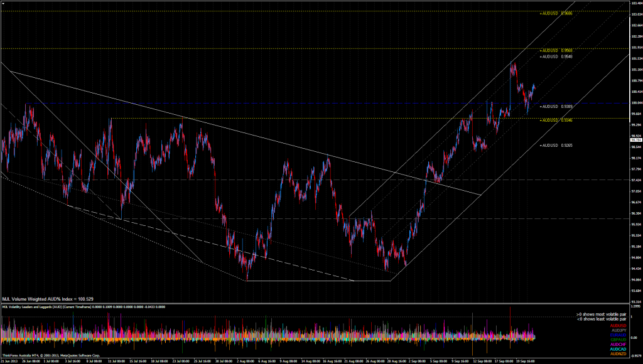Click the MJL Volume Weighted AUD% Index text
643x364 pixels.
tap(48, 299)
